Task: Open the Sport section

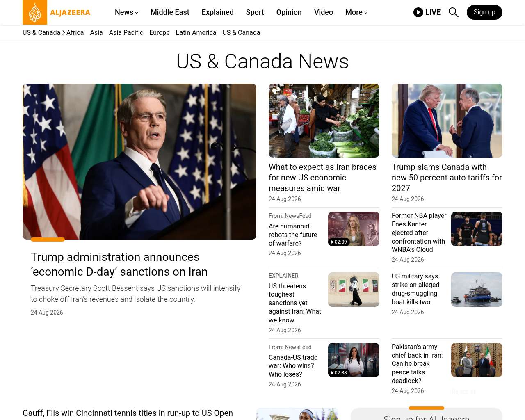Action: coord(255,12)
